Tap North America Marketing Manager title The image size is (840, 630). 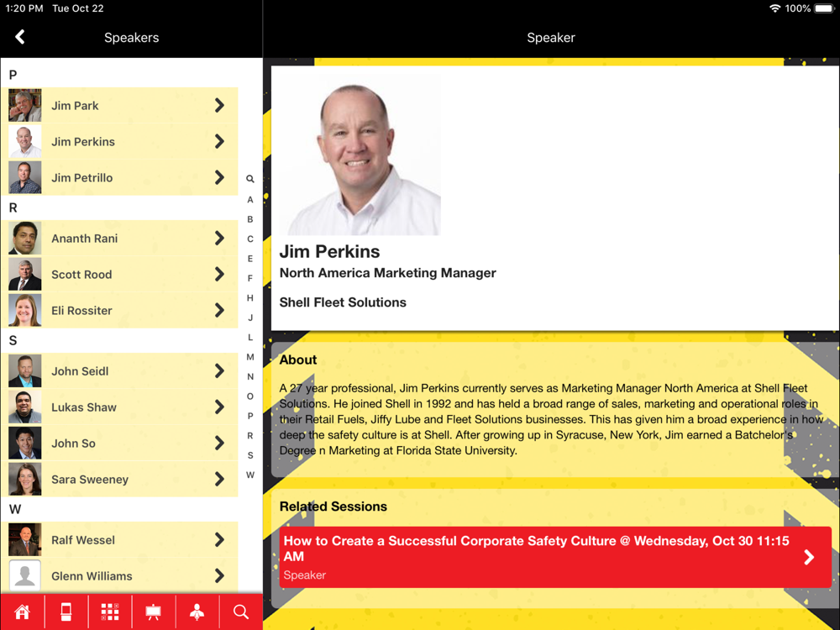point(388,273)
